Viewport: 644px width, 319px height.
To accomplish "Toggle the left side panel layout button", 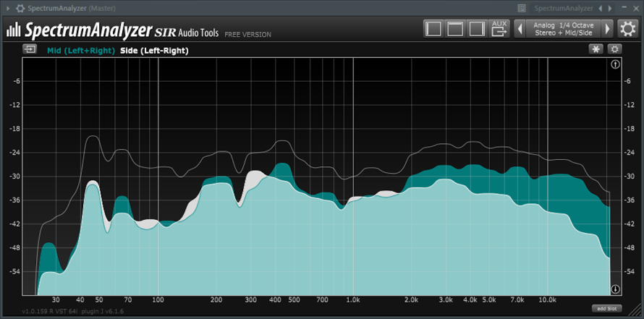I will point(433,29).
